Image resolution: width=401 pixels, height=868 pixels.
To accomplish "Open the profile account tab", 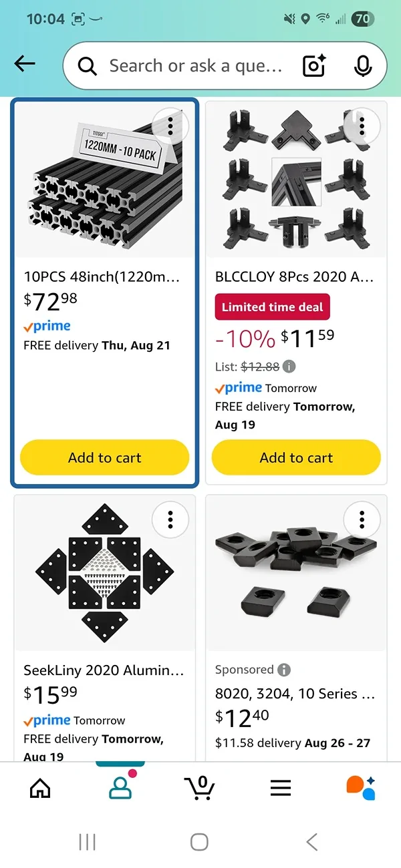I will tap(120, 788).
